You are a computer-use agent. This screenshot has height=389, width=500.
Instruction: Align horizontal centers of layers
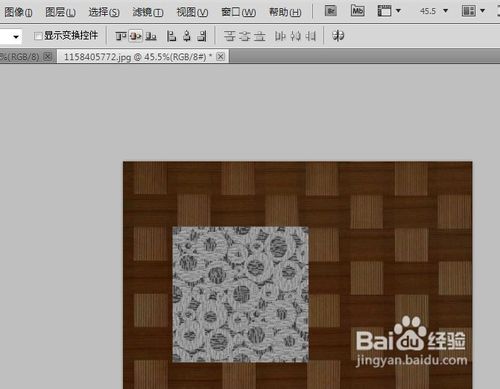pyautogui.click(x=187, y=36)
